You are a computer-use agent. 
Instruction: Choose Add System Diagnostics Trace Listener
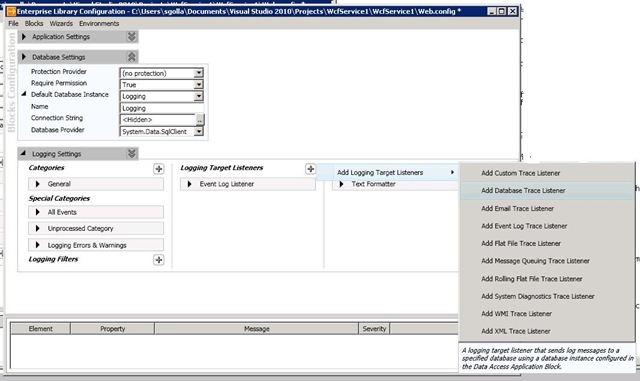[547, 296]
